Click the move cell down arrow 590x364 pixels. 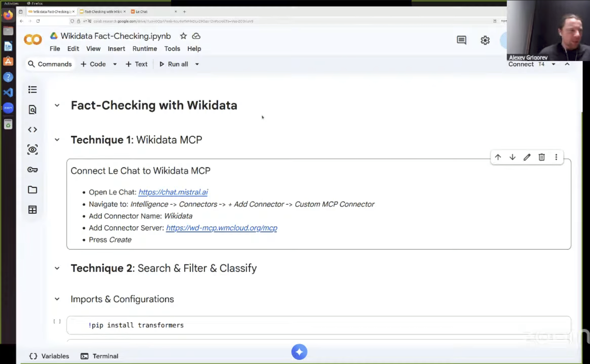pyautogui.click(x=512, y=157)
